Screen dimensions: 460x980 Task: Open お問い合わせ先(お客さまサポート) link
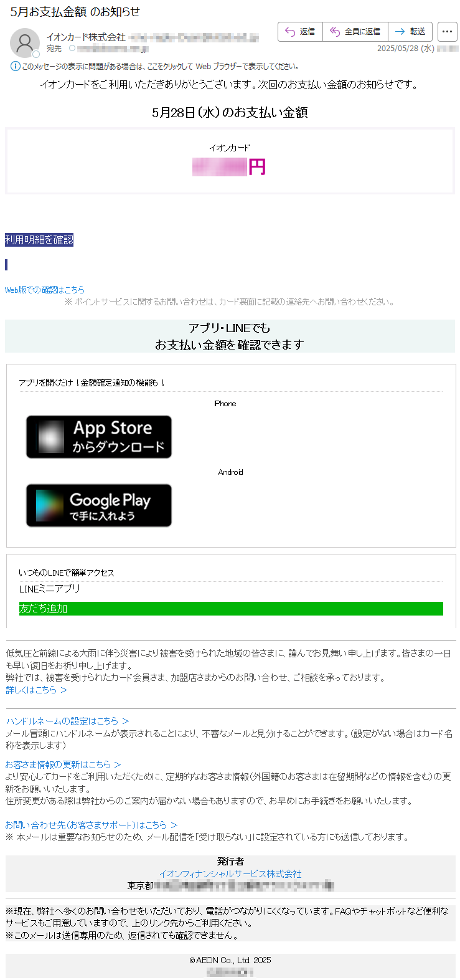click(92, 825)
